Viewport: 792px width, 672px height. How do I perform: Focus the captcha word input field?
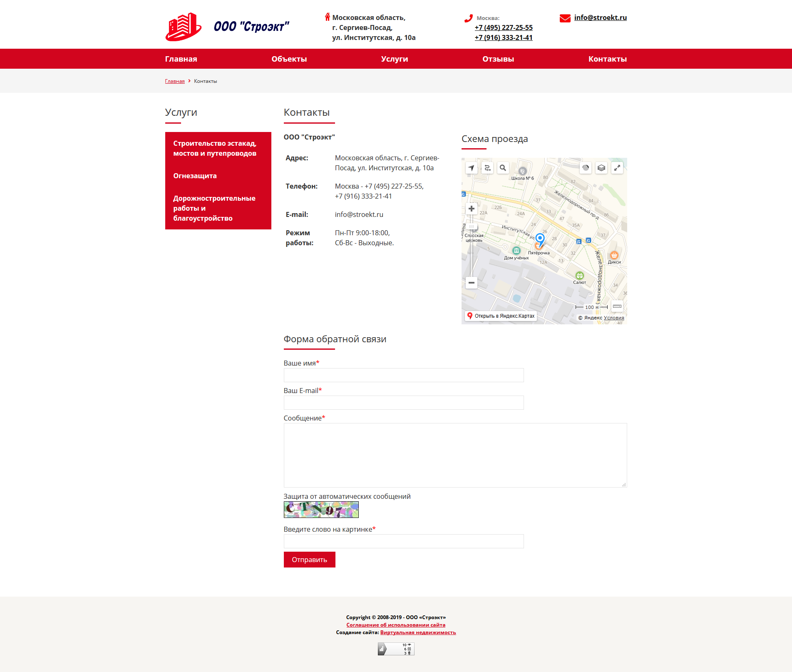tap(404, 541)
